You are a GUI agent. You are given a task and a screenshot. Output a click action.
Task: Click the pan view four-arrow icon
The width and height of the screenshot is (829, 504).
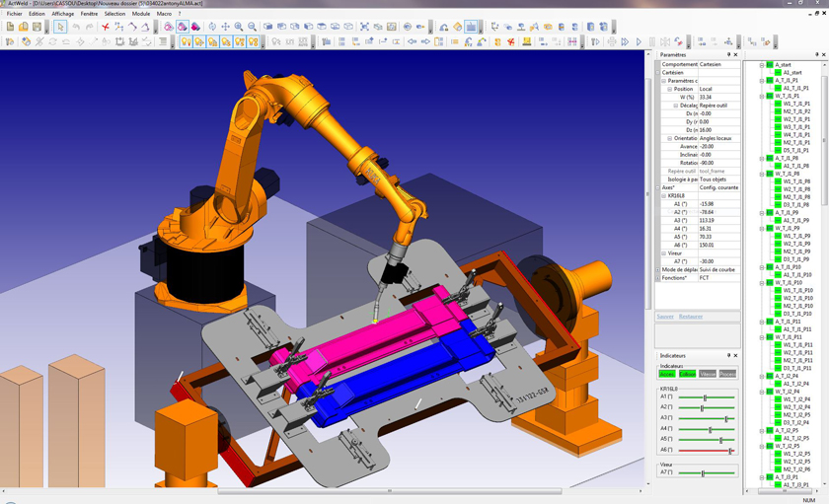click(x=225, y=27)
